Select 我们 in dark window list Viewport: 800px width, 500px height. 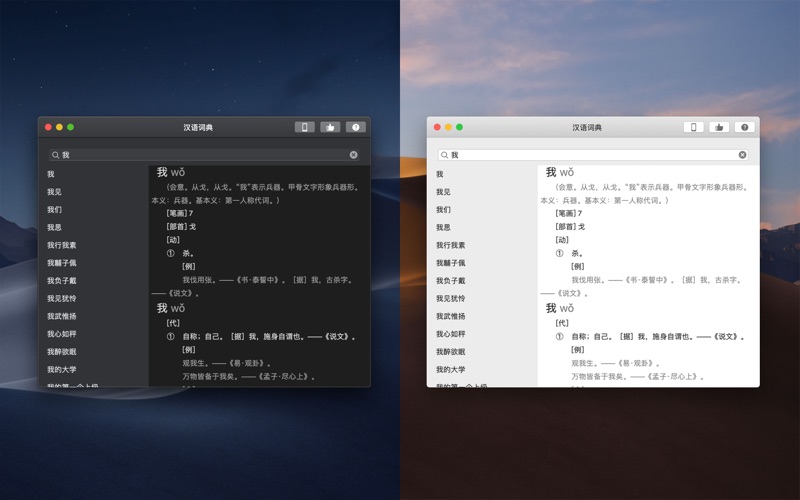pos(54,210)
